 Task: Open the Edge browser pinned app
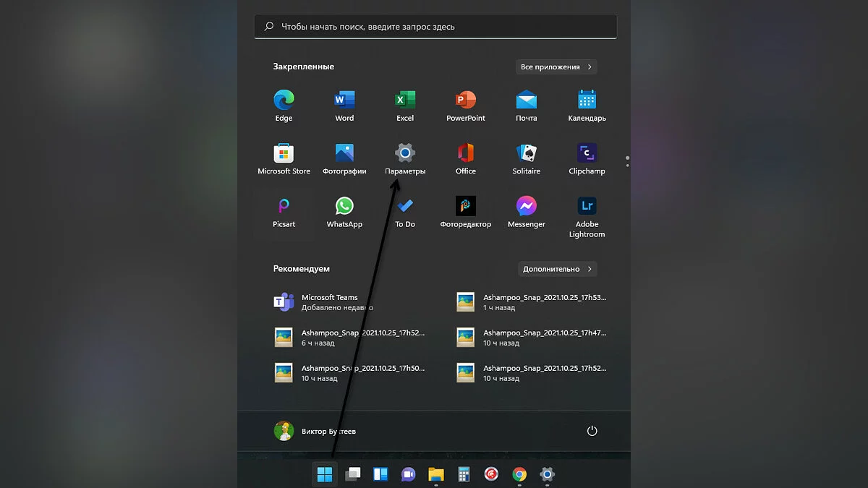[x=284, y=106]
